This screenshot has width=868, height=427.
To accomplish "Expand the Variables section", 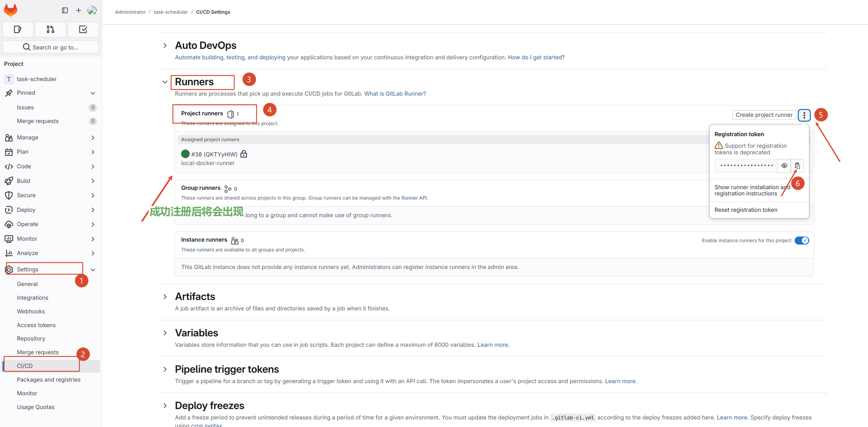I will coord(165,333).
